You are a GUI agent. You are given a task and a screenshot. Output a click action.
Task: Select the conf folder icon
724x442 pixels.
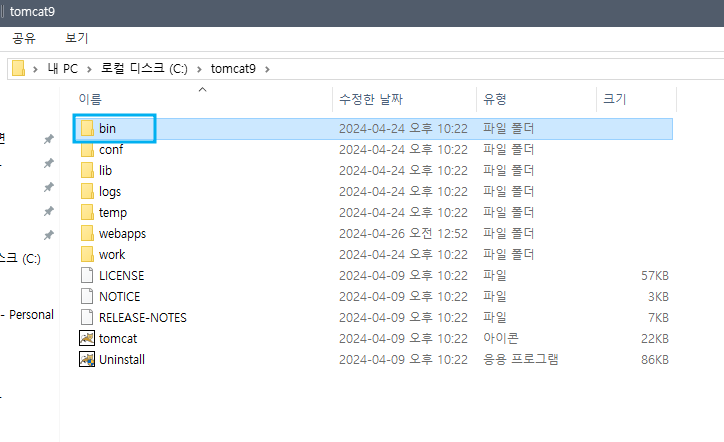tap(87, 150)
